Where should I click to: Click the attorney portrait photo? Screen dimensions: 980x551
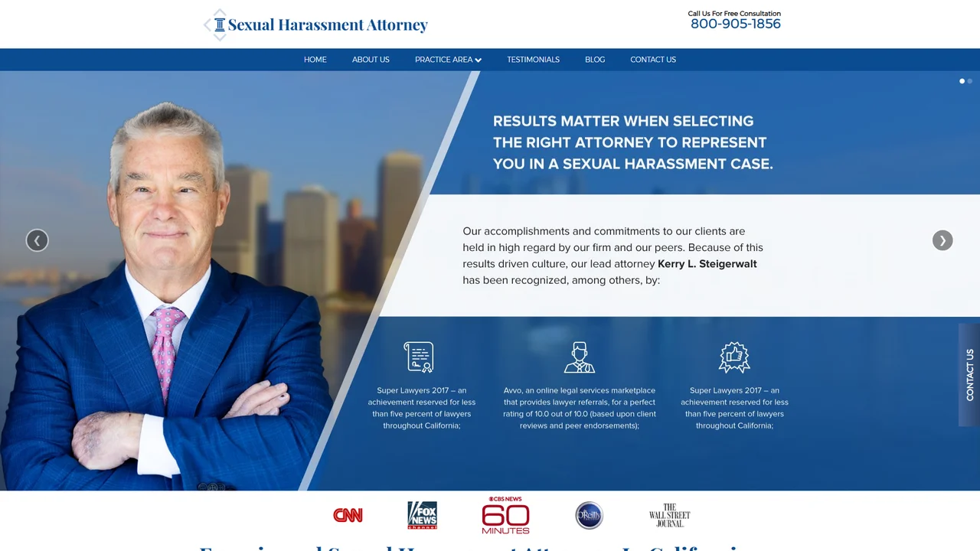(168, 295)
